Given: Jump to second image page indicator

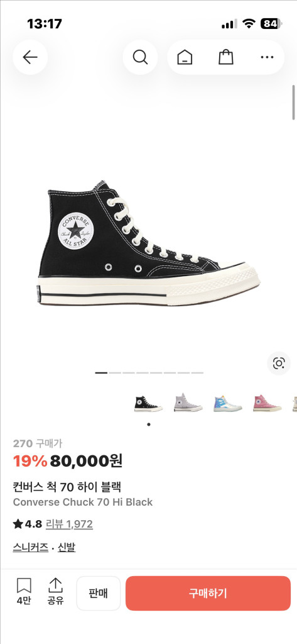Looking at the screenshot, I should pos(115,373).
